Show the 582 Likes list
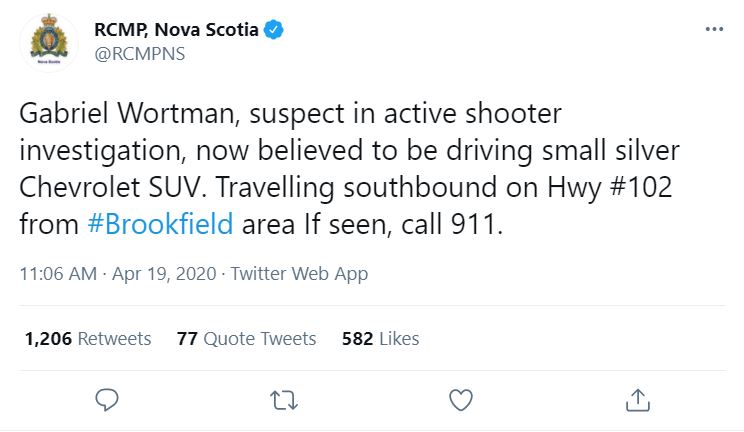Image resolution: width=744 pixels, height=432 pixels. (x=380, y=339)
